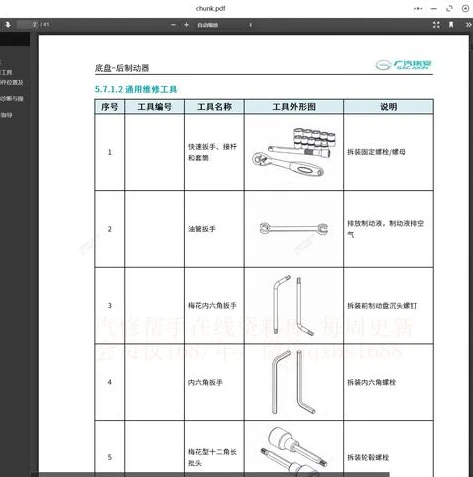Click the 说明 column header
Viewport: 473px width, 477px height.
coord(389,107)
